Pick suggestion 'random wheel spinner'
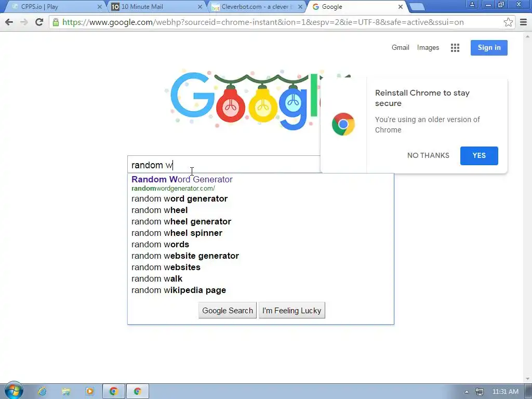The height and width of the screenshot is (399, 532). click(x=261, y=233)
